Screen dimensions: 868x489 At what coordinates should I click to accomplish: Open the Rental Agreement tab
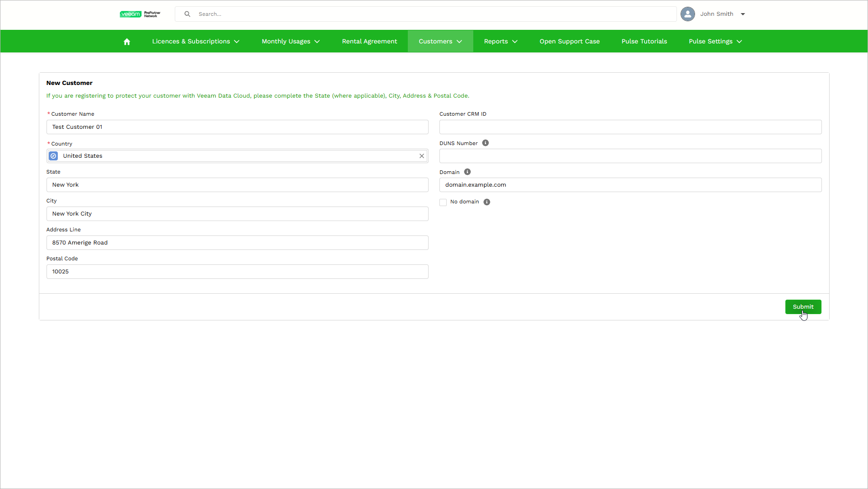(x=369, y=42)
